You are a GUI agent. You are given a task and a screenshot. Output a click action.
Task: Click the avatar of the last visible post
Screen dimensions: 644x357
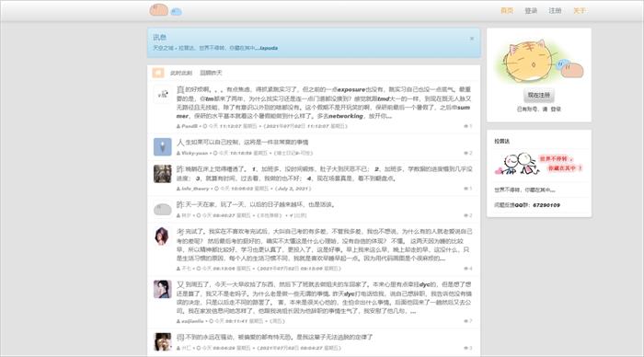pyautogui.click(x=163, y=341)
